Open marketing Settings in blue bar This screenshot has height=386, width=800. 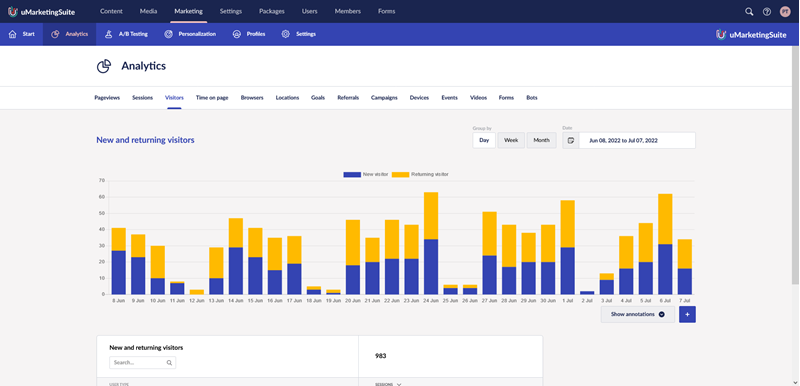[298, 34]
